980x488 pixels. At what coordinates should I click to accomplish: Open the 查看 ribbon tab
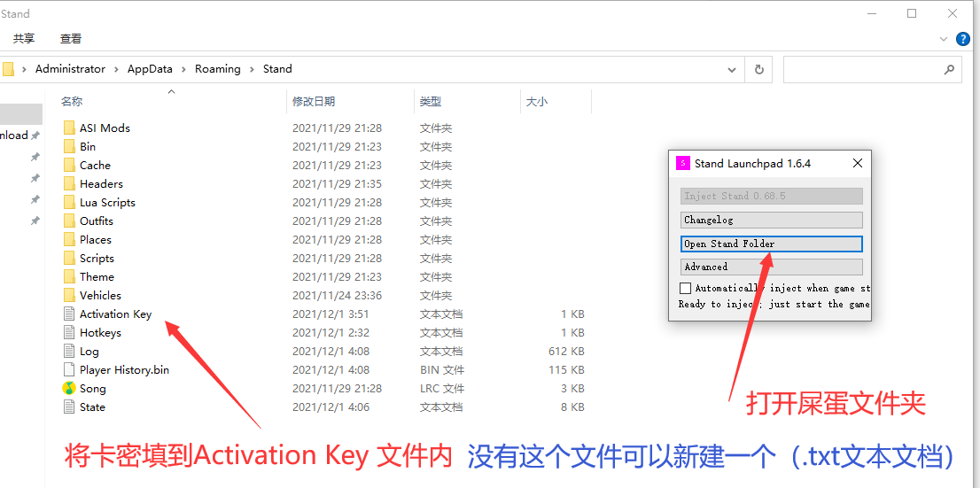click(x=71, y=39)
